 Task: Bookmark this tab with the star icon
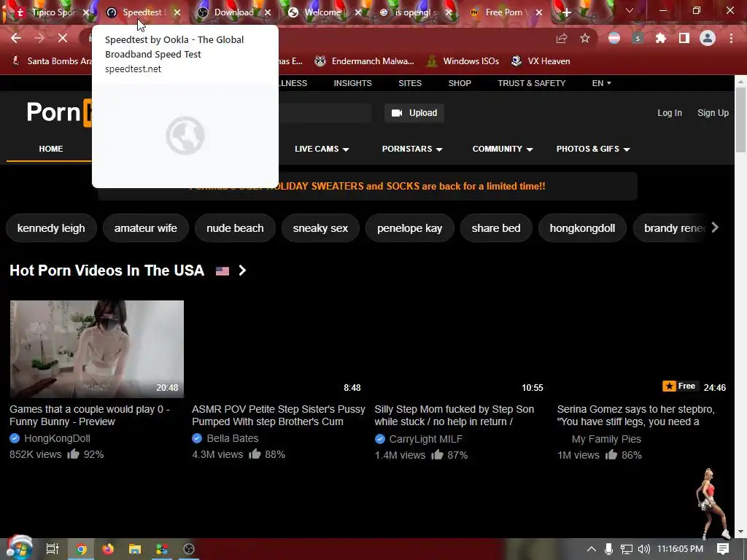[585, 39]
